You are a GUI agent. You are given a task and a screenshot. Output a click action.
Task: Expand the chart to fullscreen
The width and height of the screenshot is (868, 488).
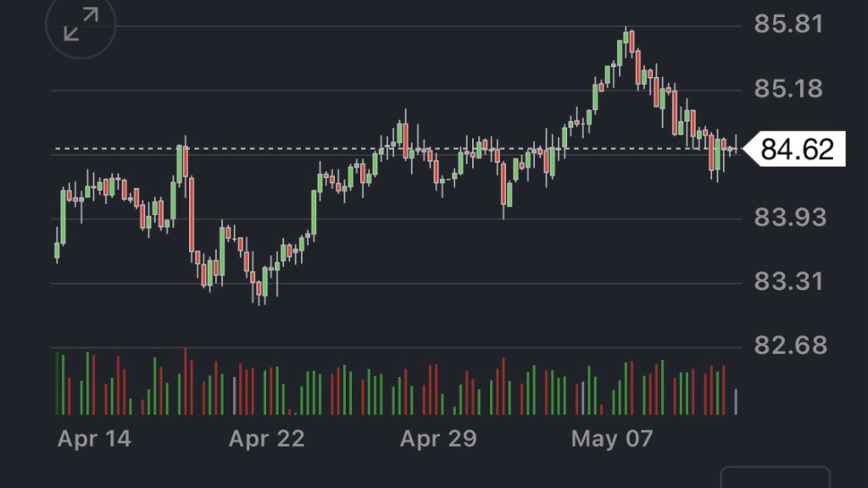tap(81, 24)
